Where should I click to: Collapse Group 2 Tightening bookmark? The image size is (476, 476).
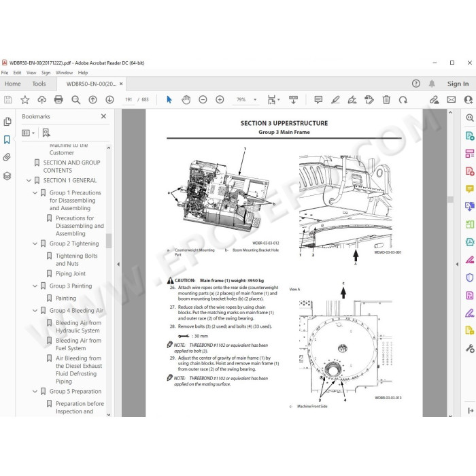pyautogui.click(x=35, y=243)
